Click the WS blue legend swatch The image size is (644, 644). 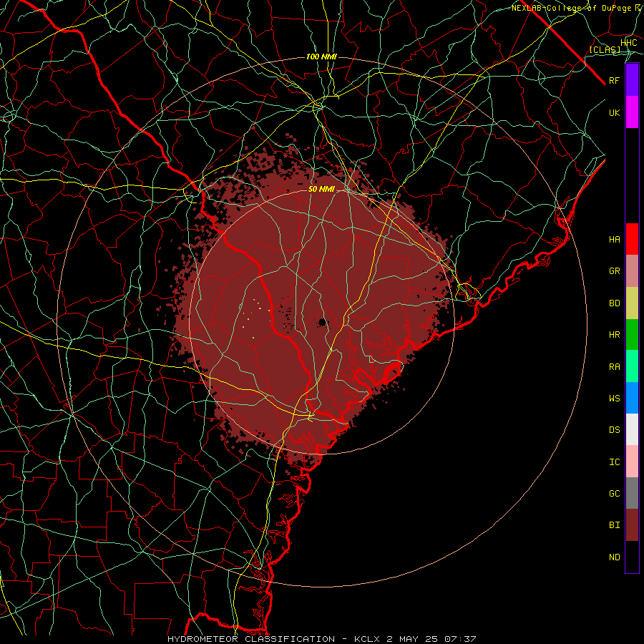tap(632, 398)
